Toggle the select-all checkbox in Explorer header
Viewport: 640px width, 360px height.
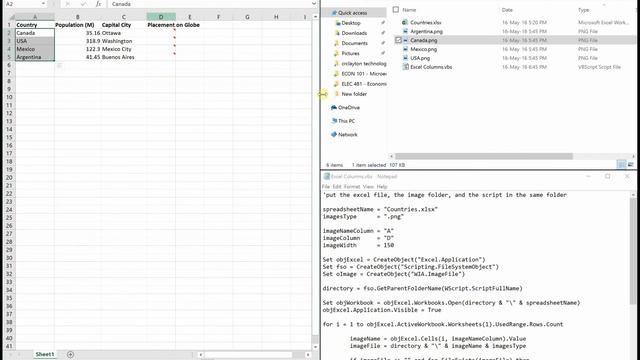pos(396,9)
